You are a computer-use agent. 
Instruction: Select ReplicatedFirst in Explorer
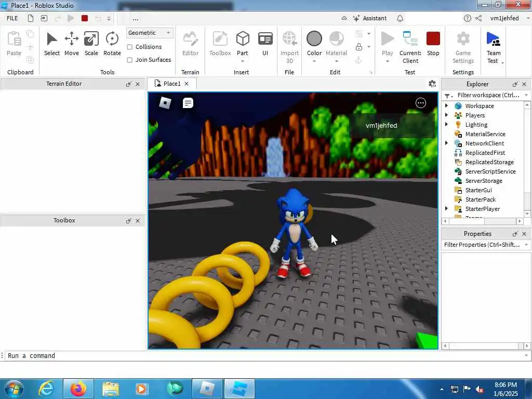pos(485,153)
